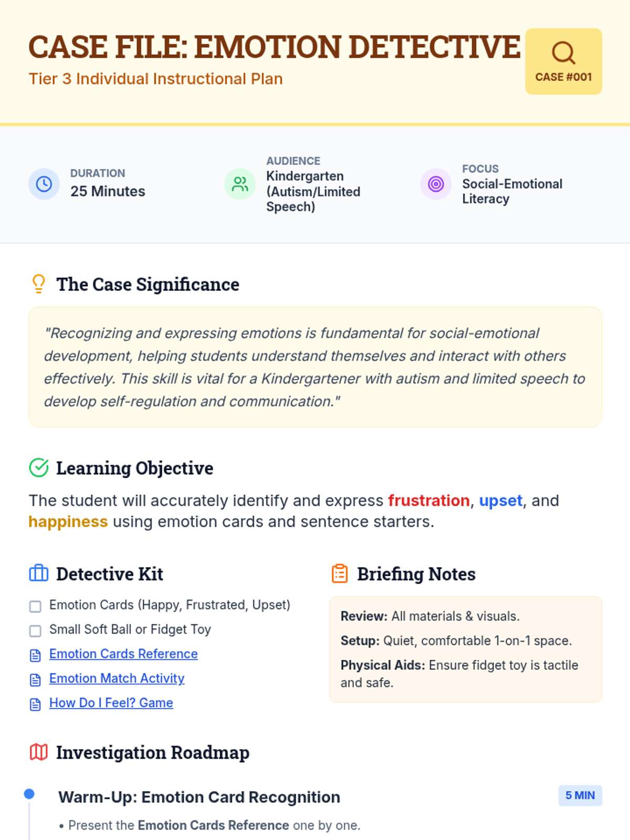Click the magnifying glass case icon

[563, 52]
